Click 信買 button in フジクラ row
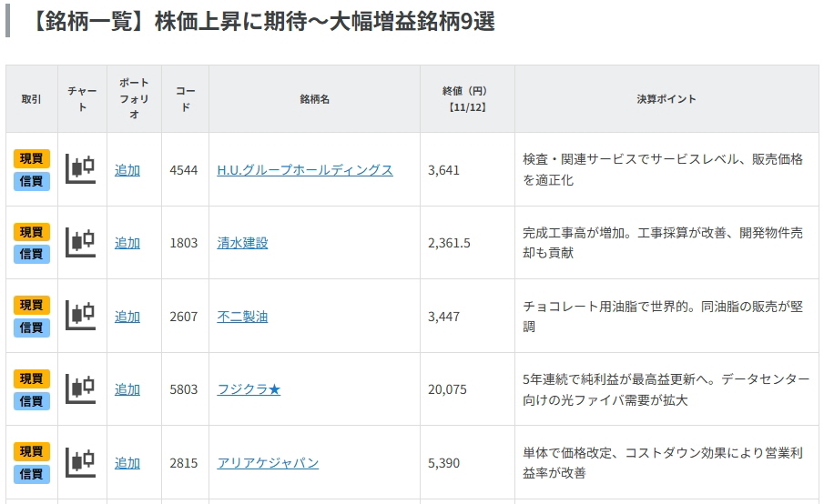 tap(32, 401)
